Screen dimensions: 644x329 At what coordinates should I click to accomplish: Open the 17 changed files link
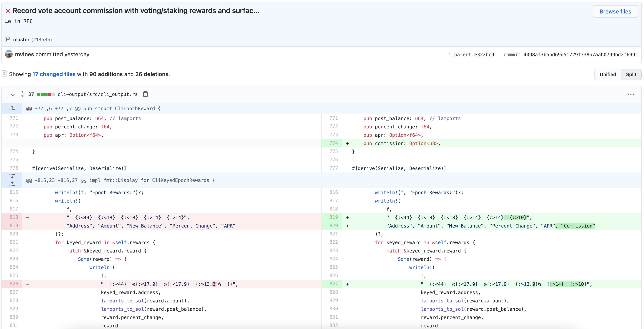click(x=54, y=74)
